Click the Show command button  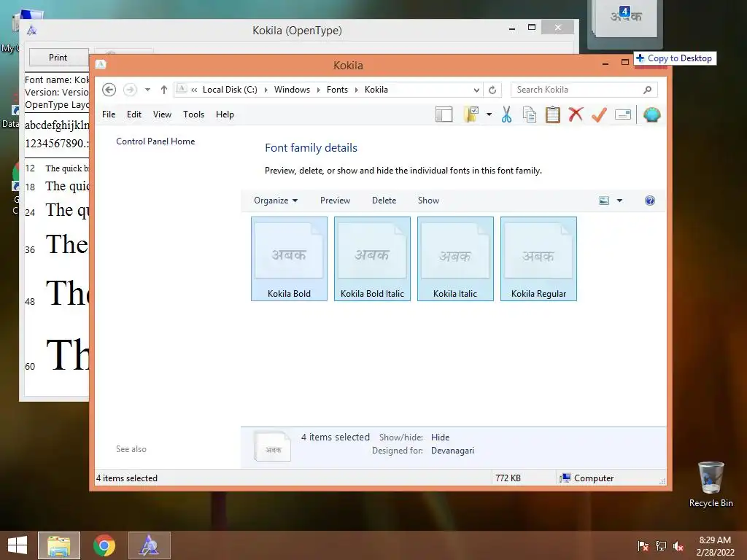point(428,201)
